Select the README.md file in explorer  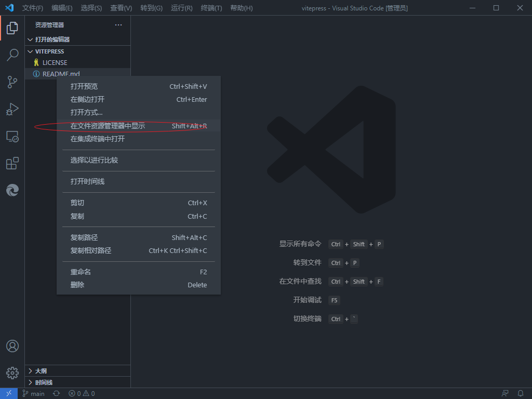coord(78,73)
